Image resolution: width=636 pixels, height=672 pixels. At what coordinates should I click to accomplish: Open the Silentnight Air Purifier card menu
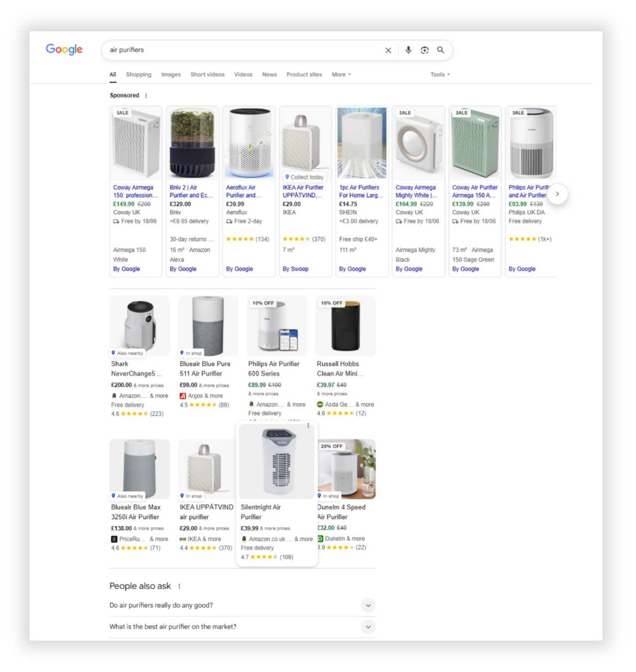309,426
